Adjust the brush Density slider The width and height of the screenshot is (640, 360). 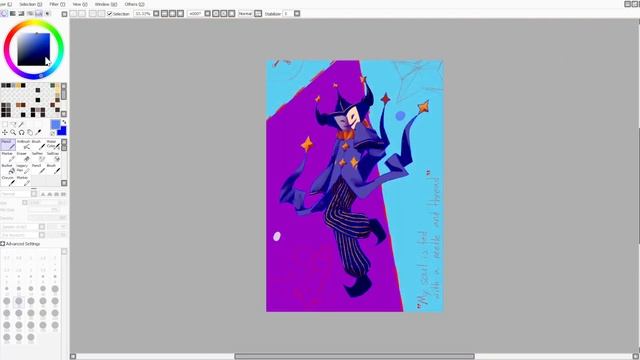tap(47, 218)
